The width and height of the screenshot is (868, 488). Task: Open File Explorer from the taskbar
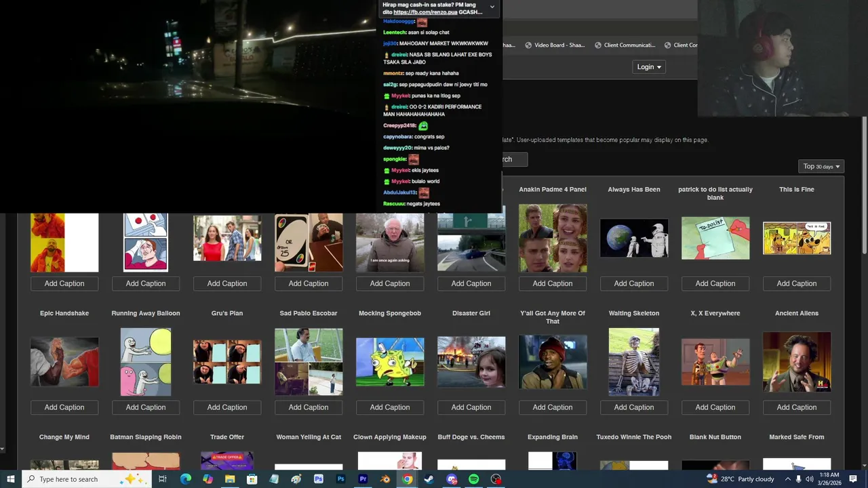230,479
